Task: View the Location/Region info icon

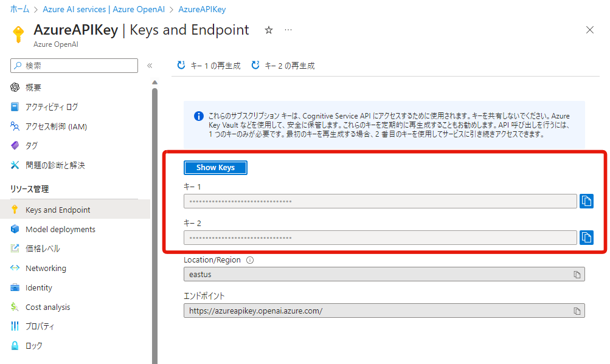Action: click(x=251, y=259)
